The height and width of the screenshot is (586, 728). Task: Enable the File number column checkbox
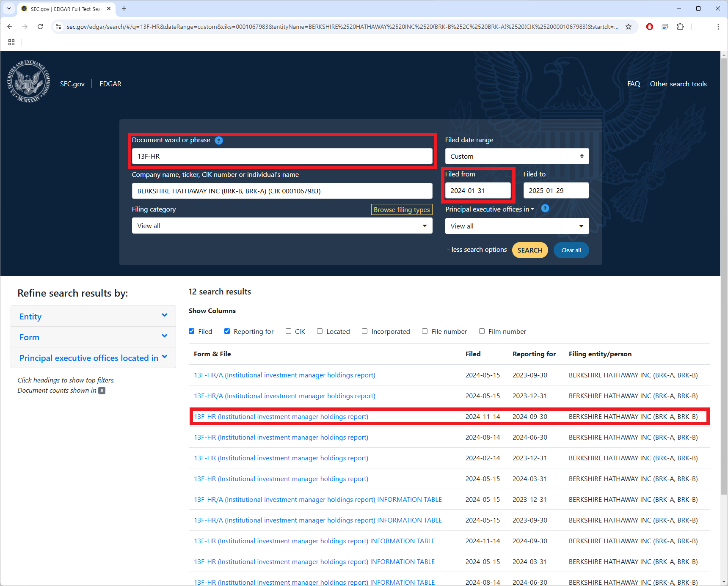[x=425, y=331]
